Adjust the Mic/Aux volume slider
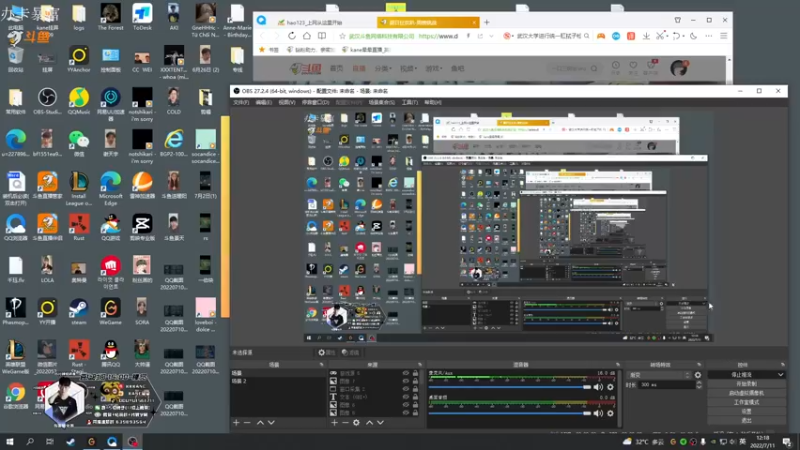The height and width of the screenshot is (450, 800). pos(509,387)
